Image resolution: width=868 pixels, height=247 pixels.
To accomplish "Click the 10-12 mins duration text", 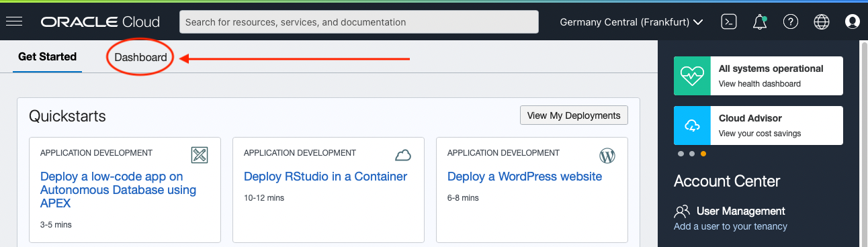I will 264,198.
